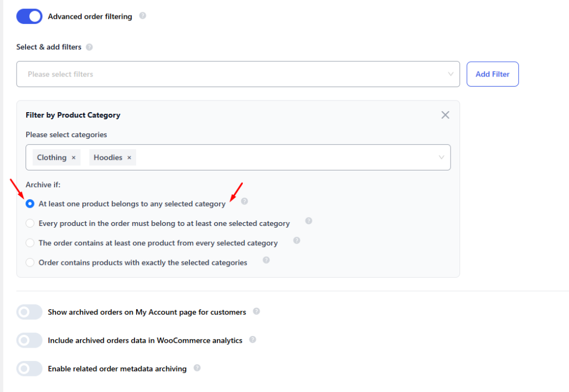569x392 pixels.
Task: Select 'Every product in the order must belong' option
Action: [x=30, y=223]
